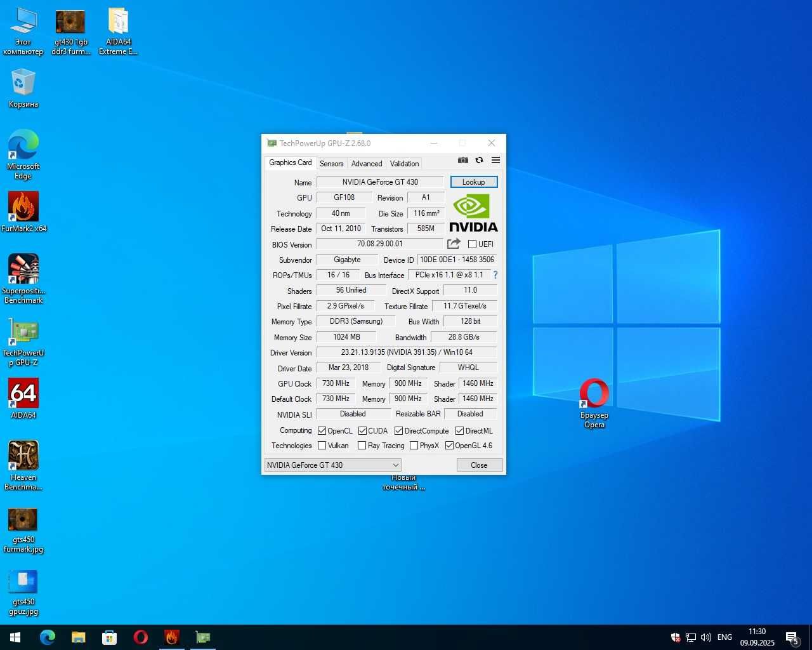Switch to the Sensors tab
812x650 pixels.
(331, 164)
